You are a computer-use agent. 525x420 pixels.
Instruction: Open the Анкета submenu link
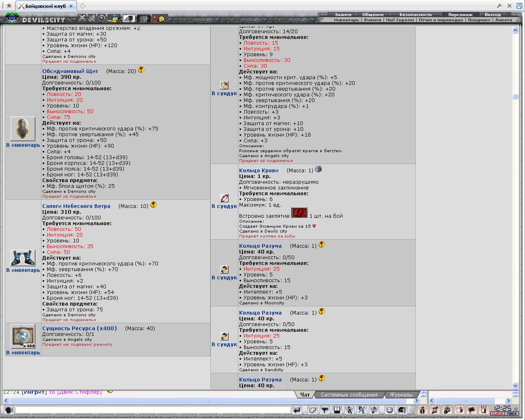pos(503,20)
